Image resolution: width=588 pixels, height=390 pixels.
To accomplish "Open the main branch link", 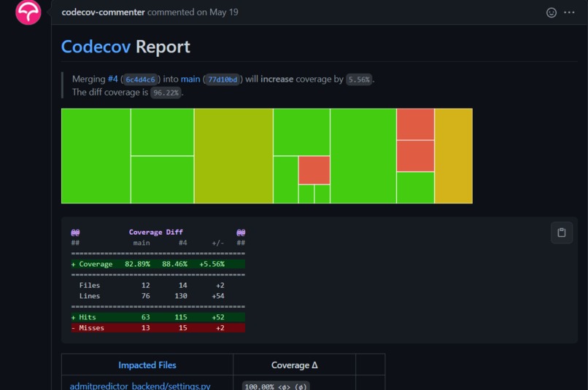I will (x=190, y=79).
